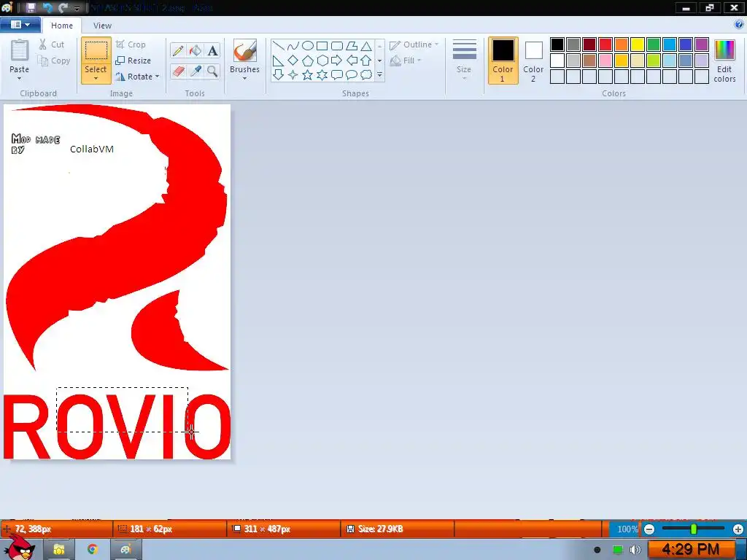The width and height of the screenshot is (747, 560).
Task: Open Edit colors dialog
Action: (724, 61)
